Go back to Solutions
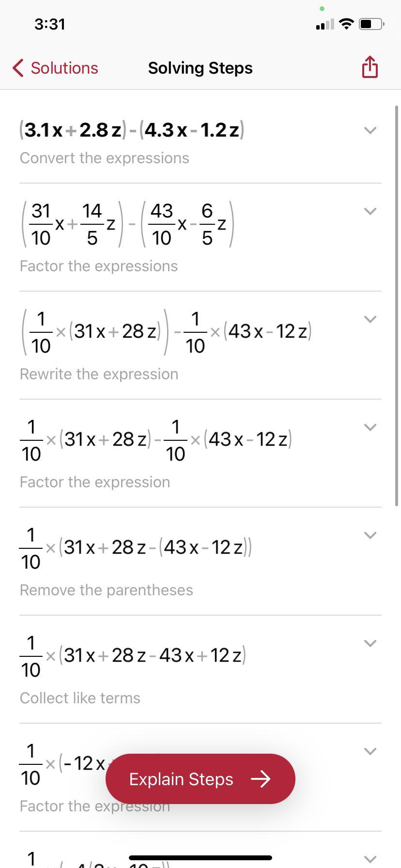This screenshot has height=868, width=401. point(55,68)
